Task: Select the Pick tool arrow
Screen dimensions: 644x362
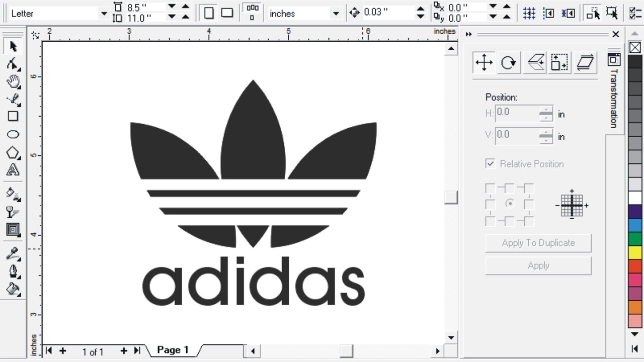Action: point(13,46)
